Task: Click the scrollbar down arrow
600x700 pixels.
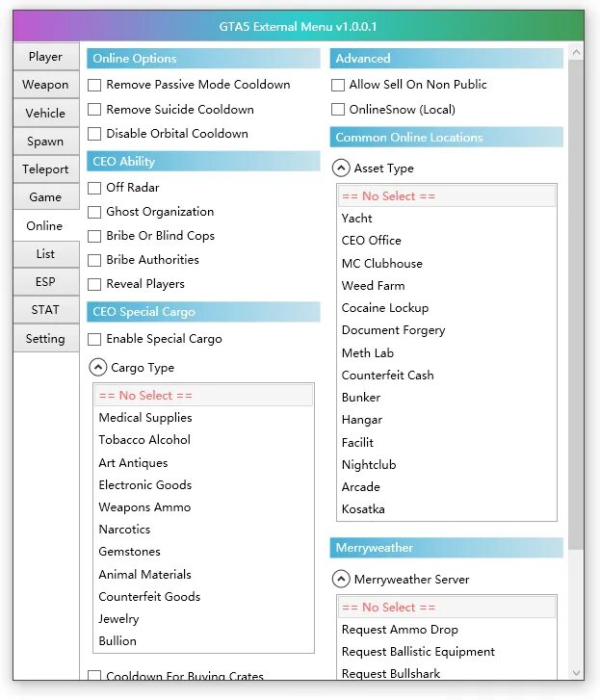Action: click(x=576, y=672)
